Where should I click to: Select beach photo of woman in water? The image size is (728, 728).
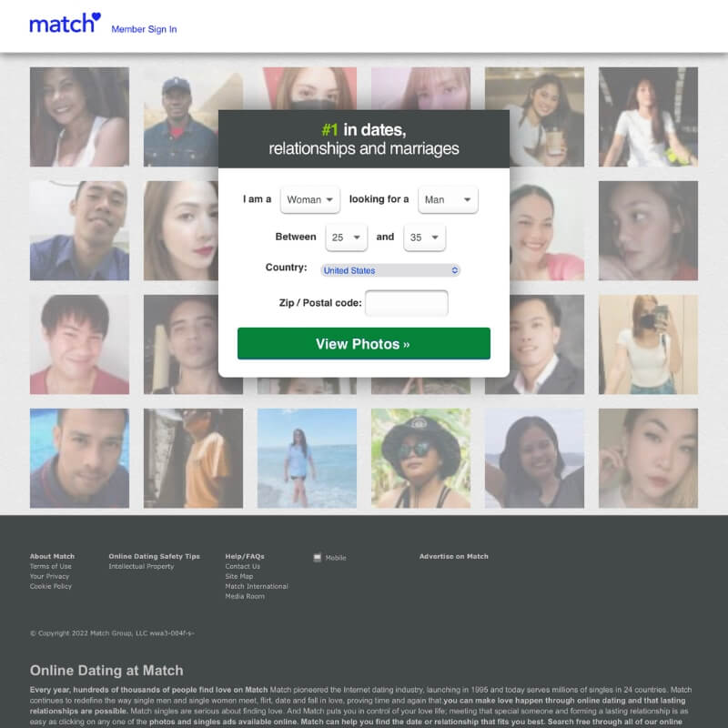307,458
